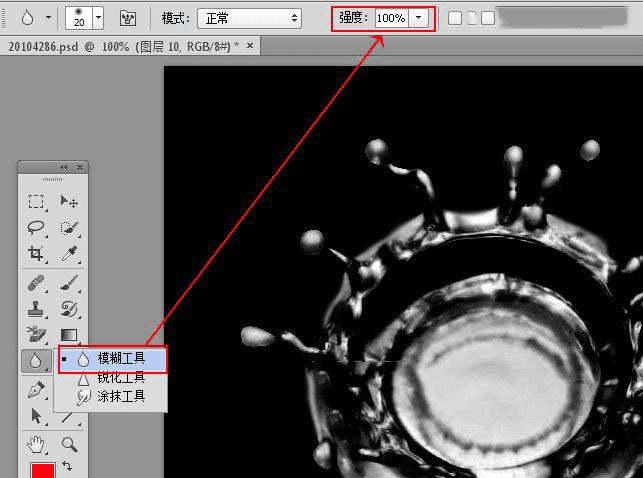Screen dimensions: 643x478
Task: Select the Brush tool
Action: point(68,283)
